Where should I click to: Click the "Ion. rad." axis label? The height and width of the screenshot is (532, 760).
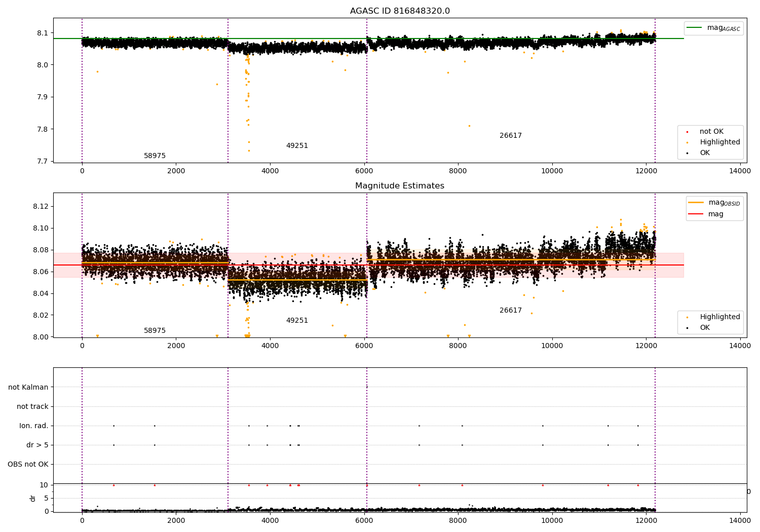34,426
